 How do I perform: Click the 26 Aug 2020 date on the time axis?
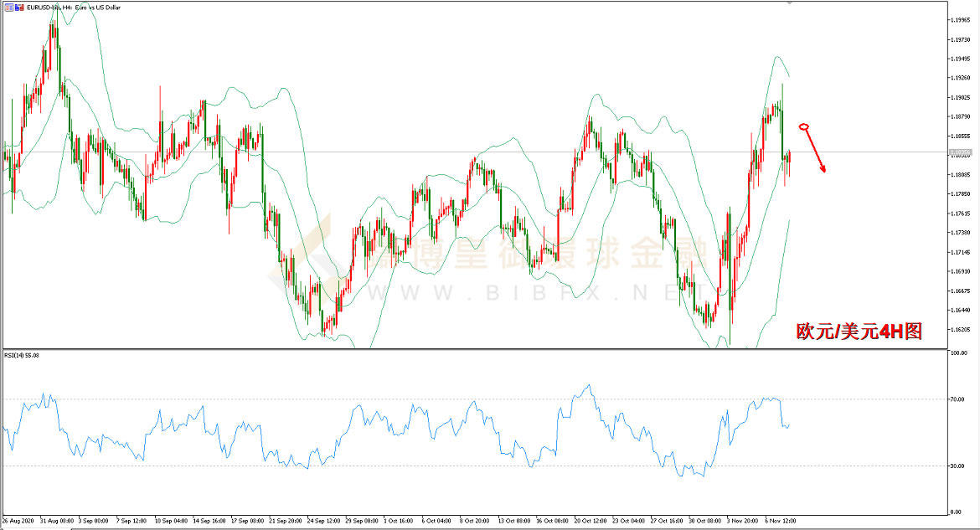pos(18,520)
